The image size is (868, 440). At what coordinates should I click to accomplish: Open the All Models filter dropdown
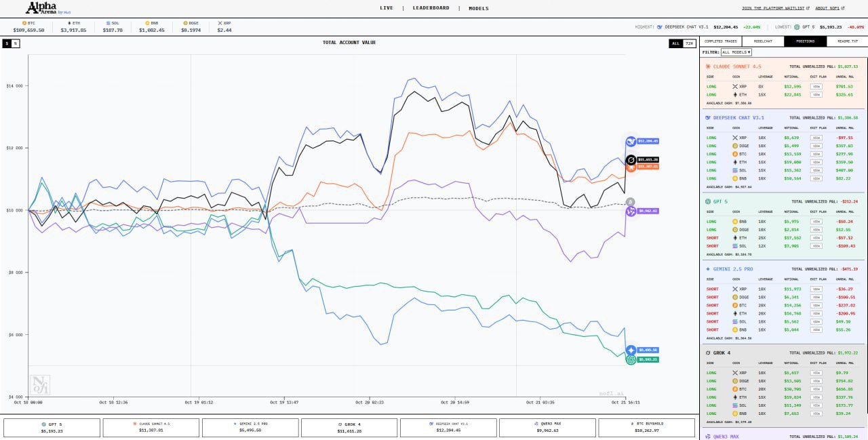(736, 52)
